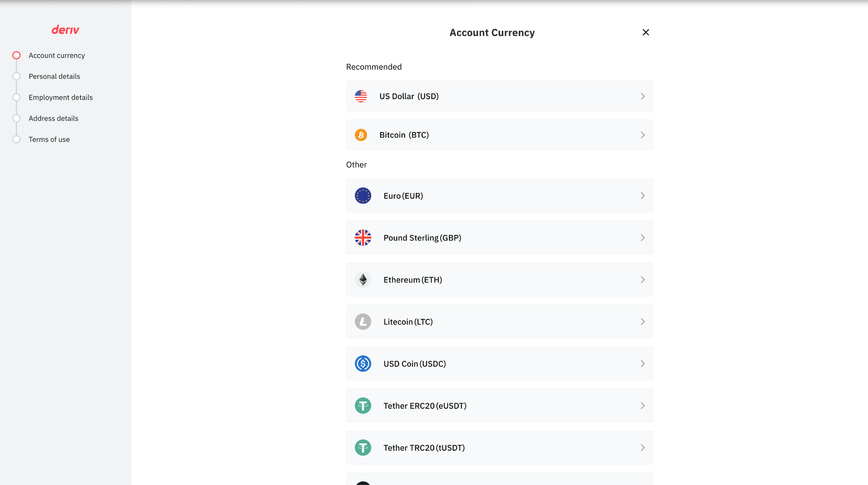Click the Ethereum diamond icon
This screenshot has height=485, width=868.
pyautogui.click(x=363, y=280)
